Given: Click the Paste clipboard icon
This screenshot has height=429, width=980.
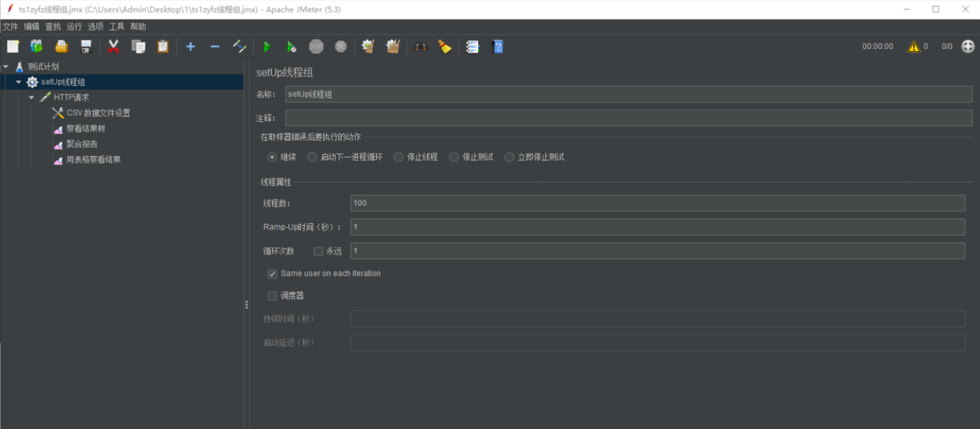Looking at the screenshot, I should pos(163,47).
